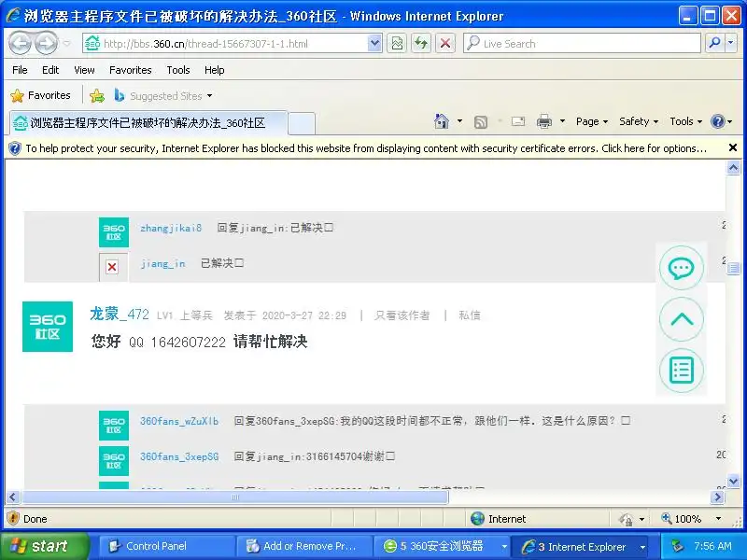Click the shield icon on information bar
This screenshot has width=747, height=560.
click(x=15, y=148)
